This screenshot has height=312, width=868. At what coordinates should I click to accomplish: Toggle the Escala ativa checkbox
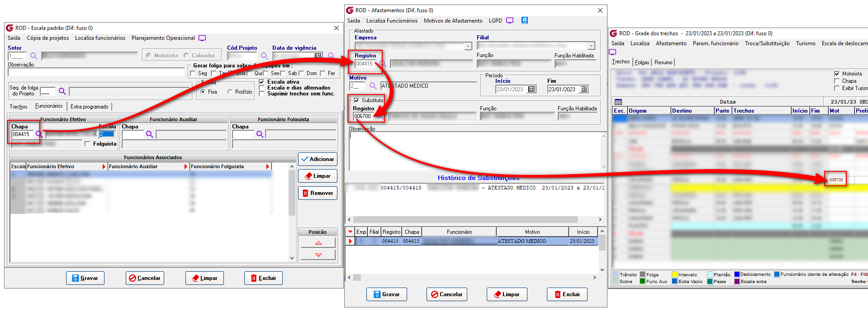tap(261, 82)
